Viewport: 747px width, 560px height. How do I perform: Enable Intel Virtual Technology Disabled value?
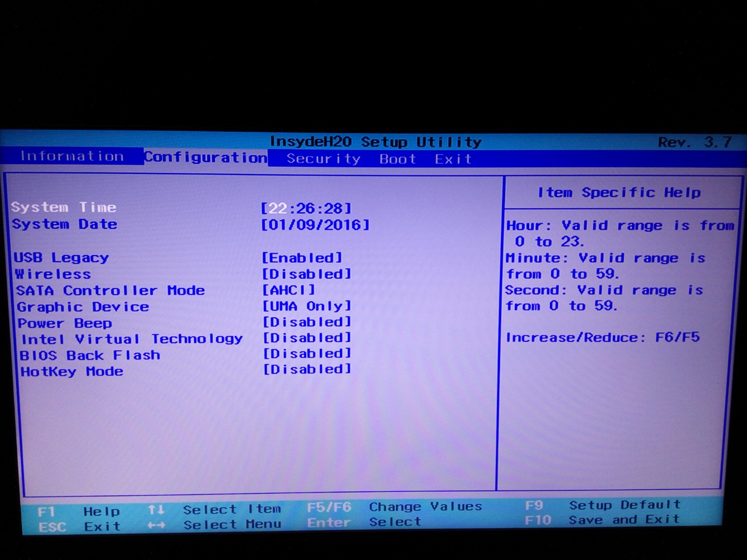point(307,338)
